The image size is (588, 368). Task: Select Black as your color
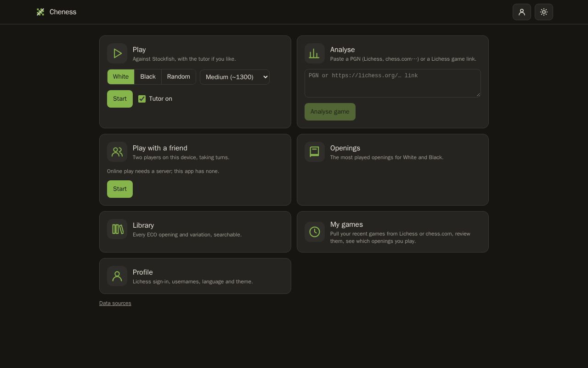point(148,77)
